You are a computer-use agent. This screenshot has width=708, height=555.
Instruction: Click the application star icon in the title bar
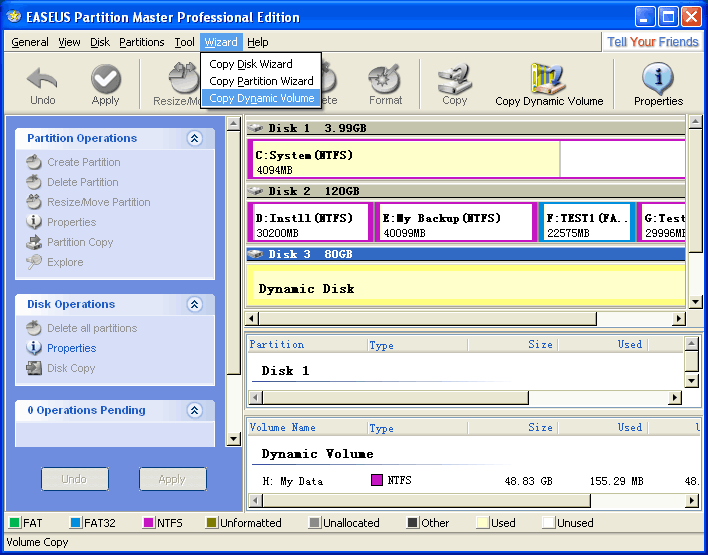click(x=14, y=17)
